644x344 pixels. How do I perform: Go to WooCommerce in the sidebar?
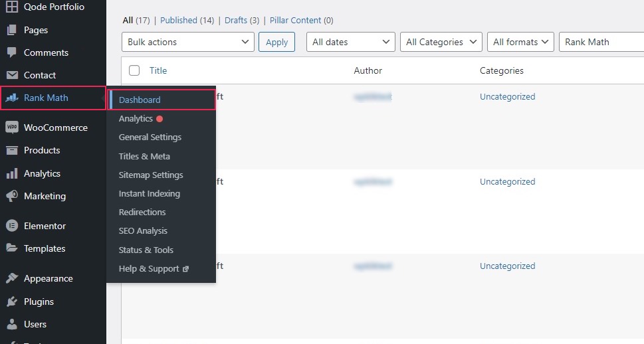pyautogui.click(x=55, y=128)
